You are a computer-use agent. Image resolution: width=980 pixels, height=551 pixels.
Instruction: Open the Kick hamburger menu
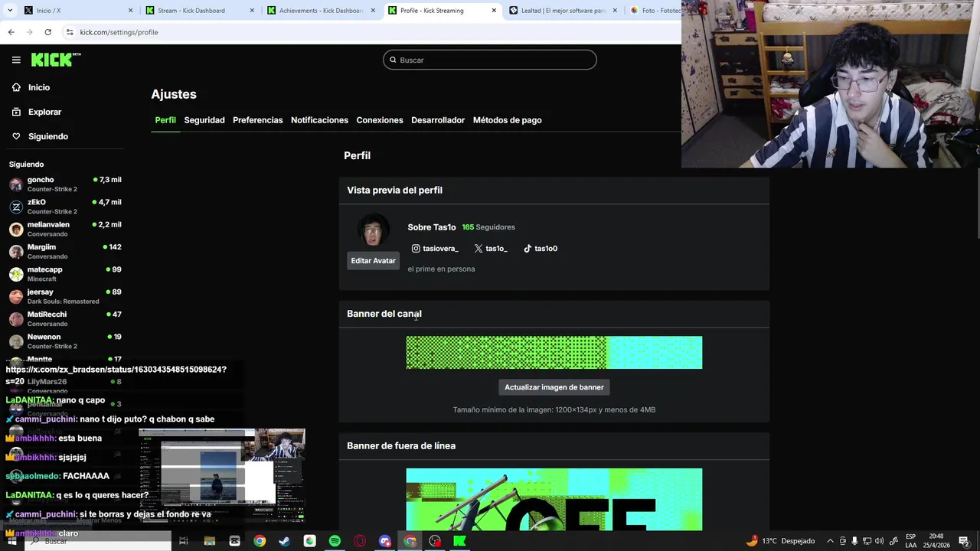point(16,60)
